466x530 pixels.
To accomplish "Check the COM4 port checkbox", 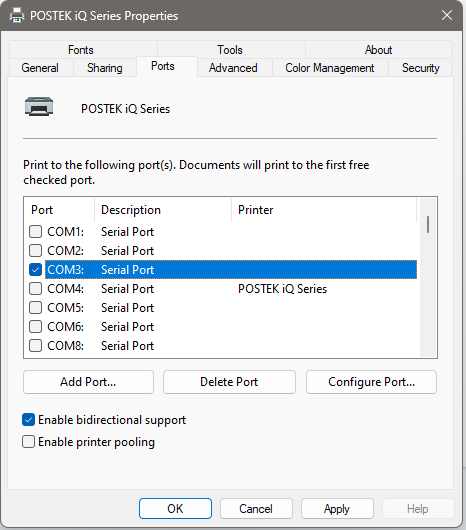I will (x=35, y=289).
